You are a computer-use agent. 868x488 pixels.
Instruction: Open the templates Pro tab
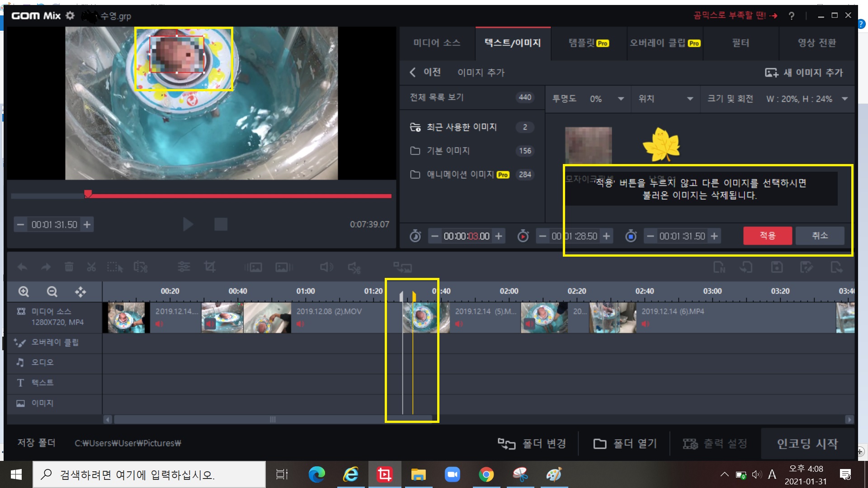tap(589, 43)
